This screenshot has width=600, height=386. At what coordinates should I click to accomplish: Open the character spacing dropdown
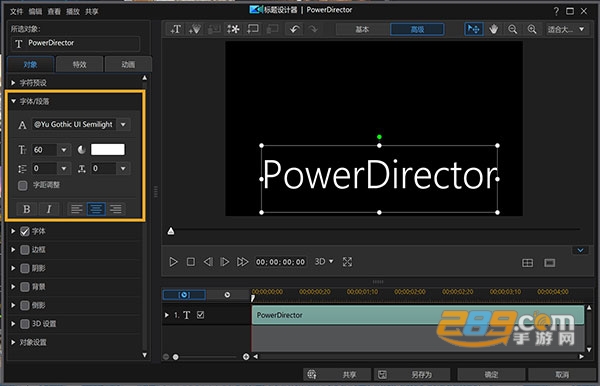(x=123, y=168)
